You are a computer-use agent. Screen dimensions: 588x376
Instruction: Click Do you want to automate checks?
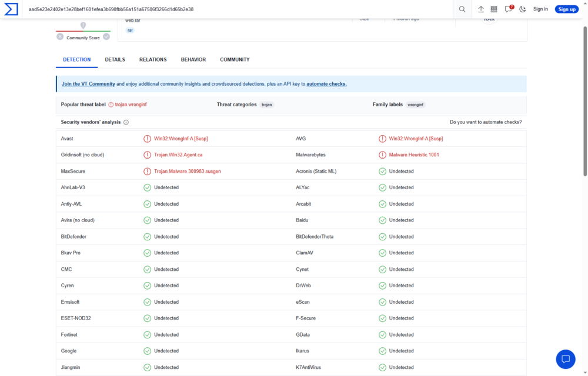click(486, 122)
